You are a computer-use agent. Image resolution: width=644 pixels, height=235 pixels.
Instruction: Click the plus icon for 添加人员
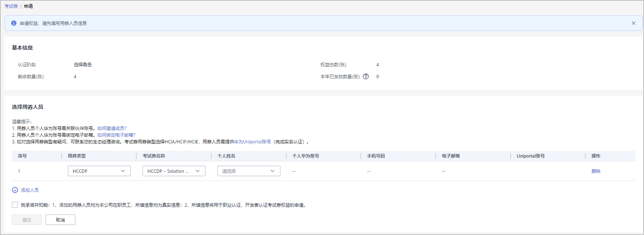15,190
